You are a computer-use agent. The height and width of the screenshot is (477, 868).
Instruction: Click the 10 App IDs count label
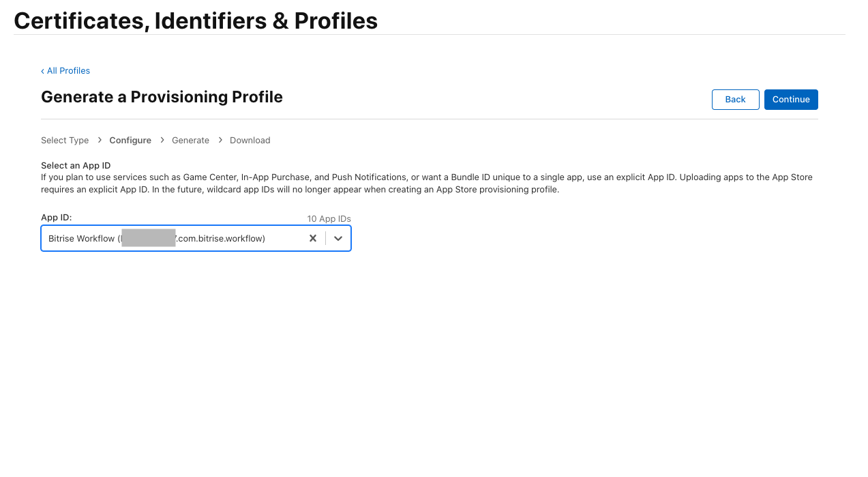tap(329, 219)
